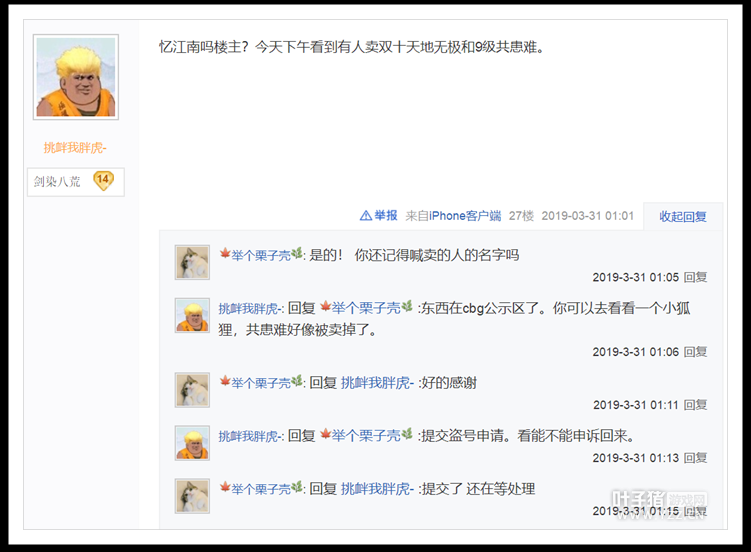Screen dimensions: 751x552
Task: Open the cat avatar beside the 还在等处理 reply
Action: 192,496
